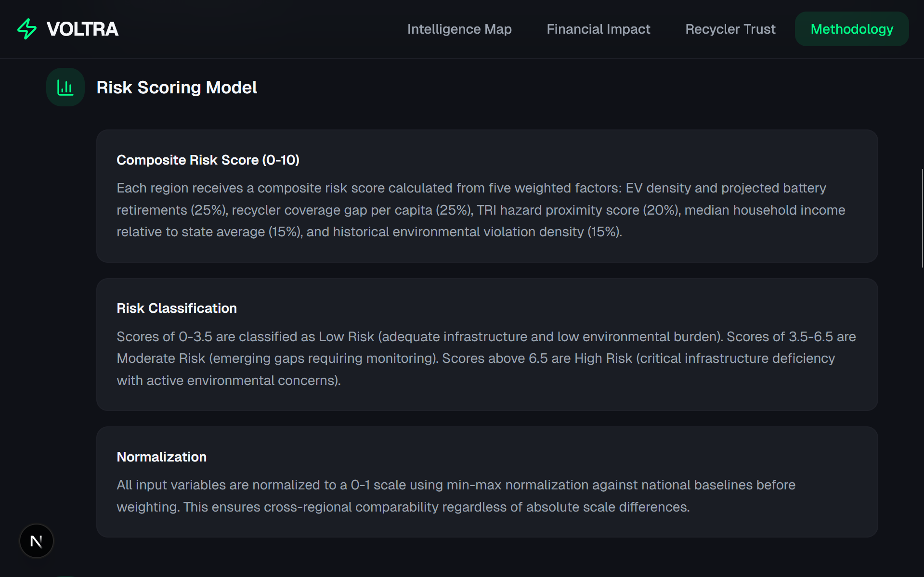Click the Composite Risk Score card title

tap(208, 160)
